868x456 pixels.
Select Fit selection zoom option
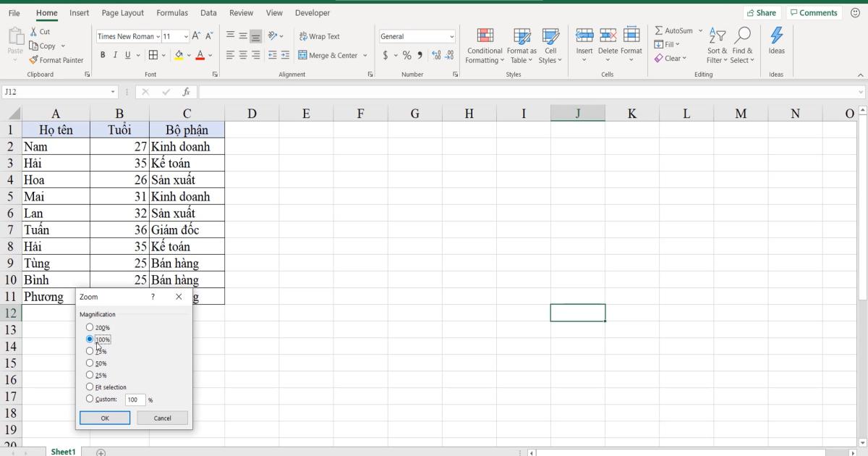[x=90, y=387]
